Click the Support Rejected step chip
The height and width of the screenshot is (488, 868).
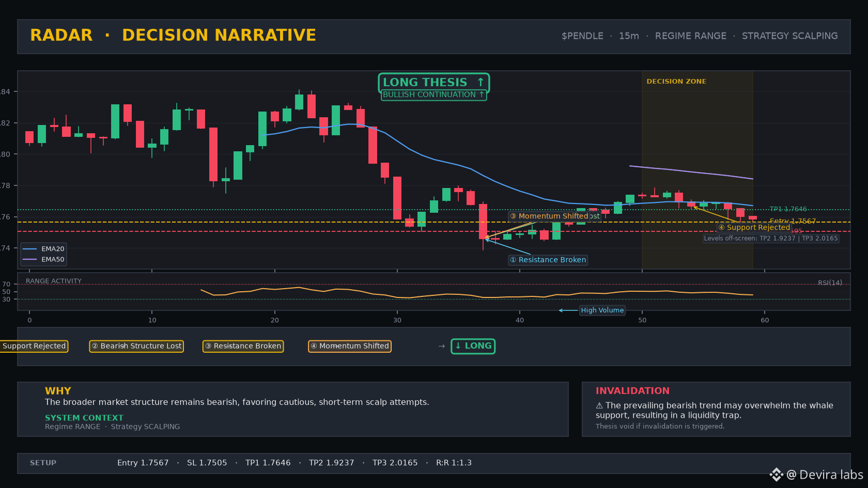coord(33,346)
